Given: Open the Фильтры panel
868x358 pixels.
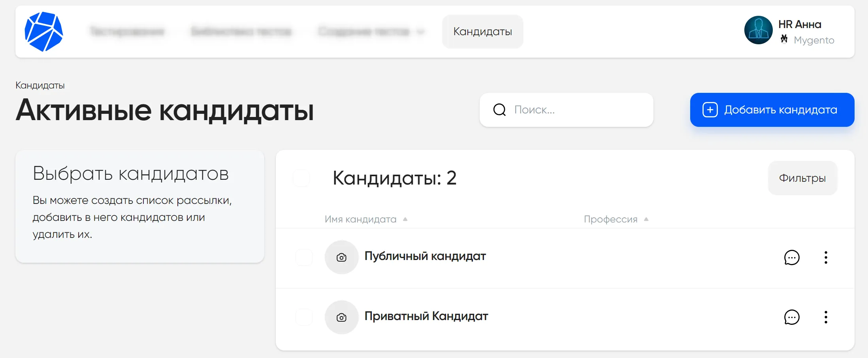Looking at the screenshot, I should pyautogui.click(x=802, y=178).
